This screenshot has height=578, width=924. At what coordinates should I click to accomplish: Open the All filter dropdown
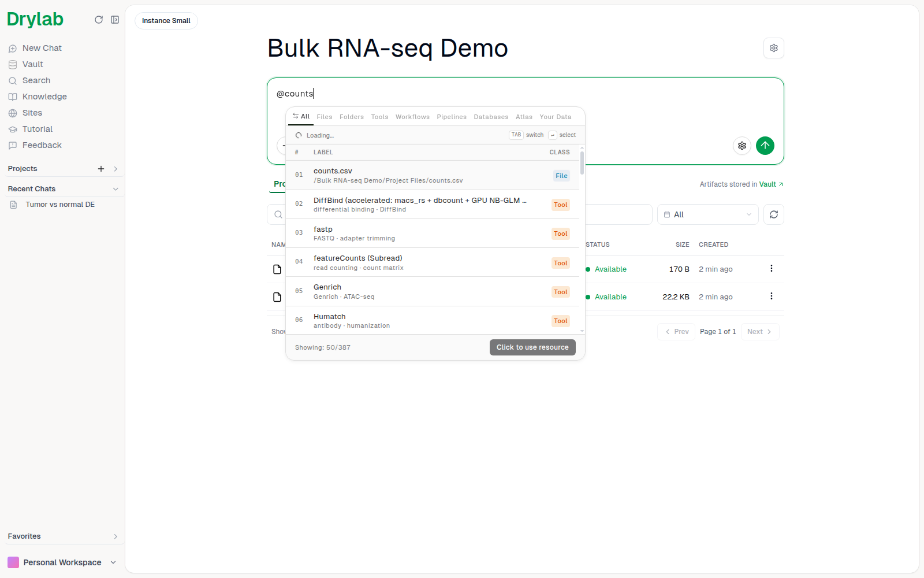pos(708,214)
